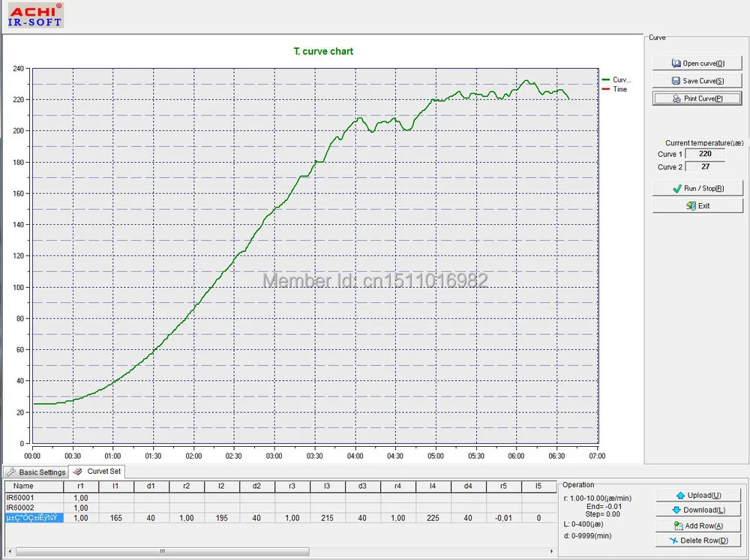Click the Curve 1 temperature field showing 220
The width and height of the screenshot is (750, 560).
click(x=705, y=154)
